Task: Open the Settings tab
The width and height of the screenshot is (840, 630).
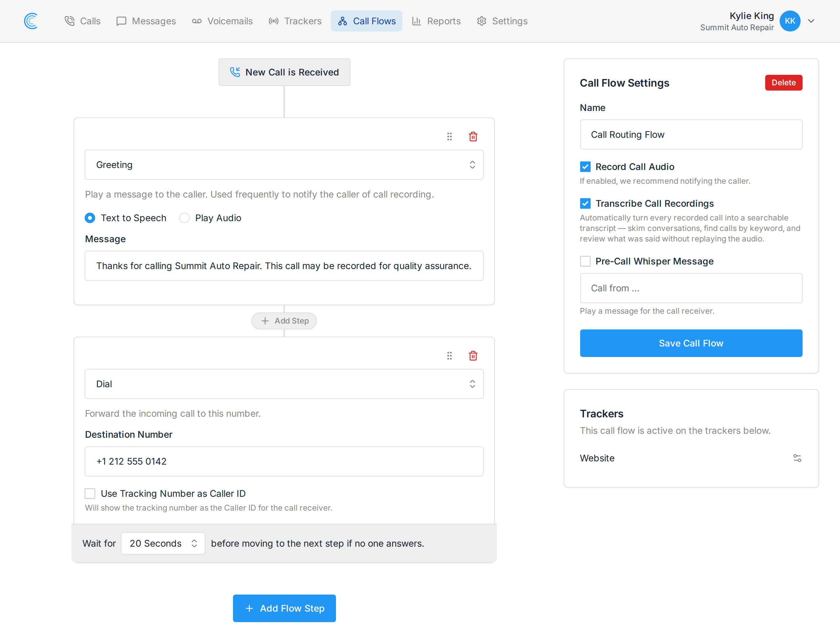Action: coord(502,21)
